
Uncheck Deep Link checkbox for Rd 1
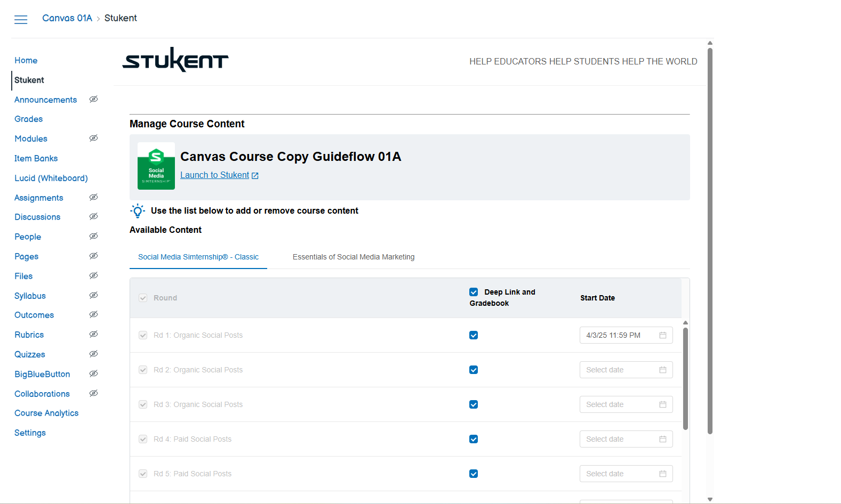pos(474,335)
